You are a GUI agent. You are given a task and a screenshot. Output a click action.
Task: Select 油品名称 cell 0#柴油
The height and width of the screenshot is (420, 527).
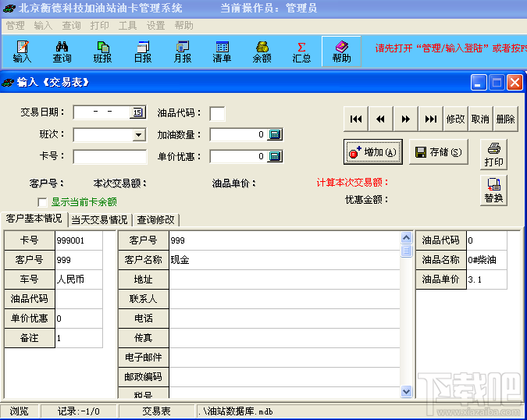pos(486,260)
